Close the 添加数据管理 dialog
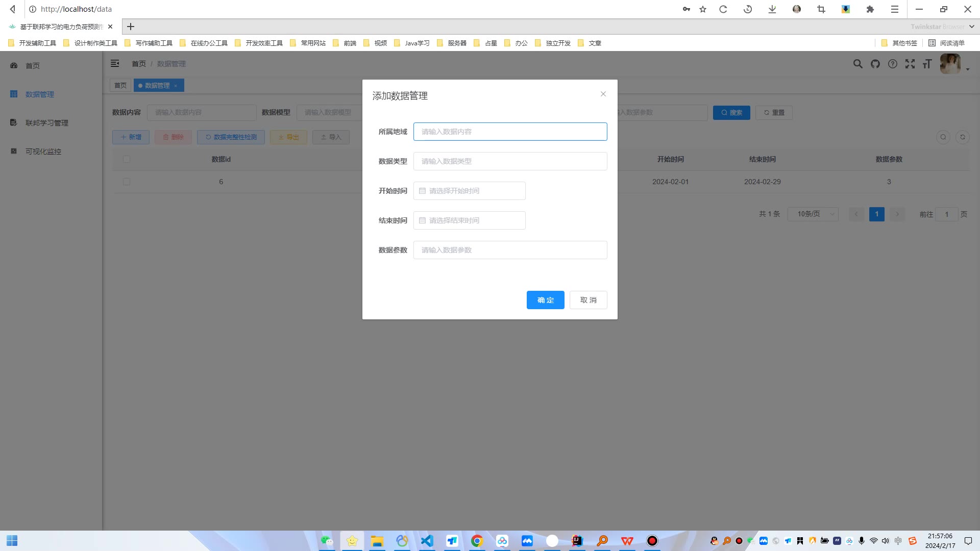Image resolution: width=980 pixels, height=551 pixels. (603, 94)
